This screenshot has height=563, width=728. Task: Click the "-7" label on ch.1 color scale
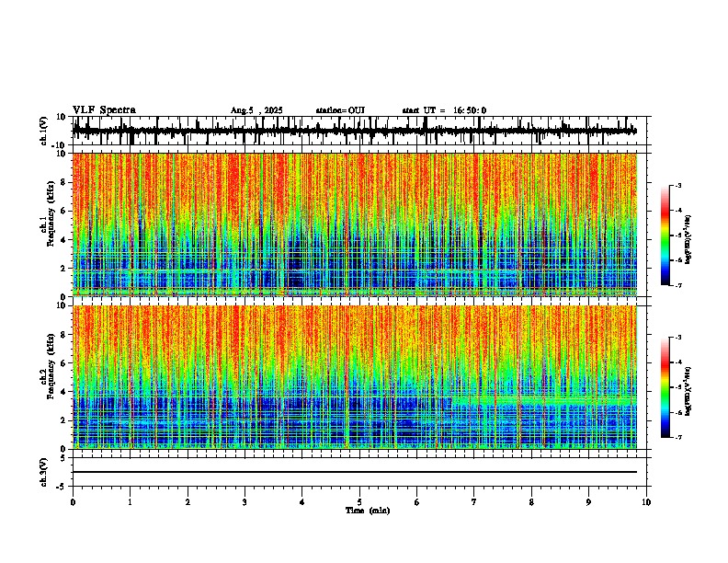pos(678,285)
